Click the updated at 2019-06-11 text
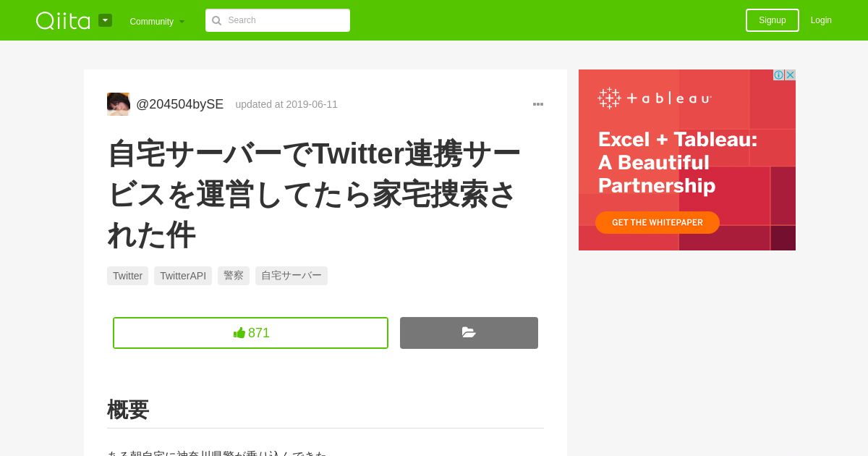This screenshot has height=456, width=868. [x=286, y=104]
